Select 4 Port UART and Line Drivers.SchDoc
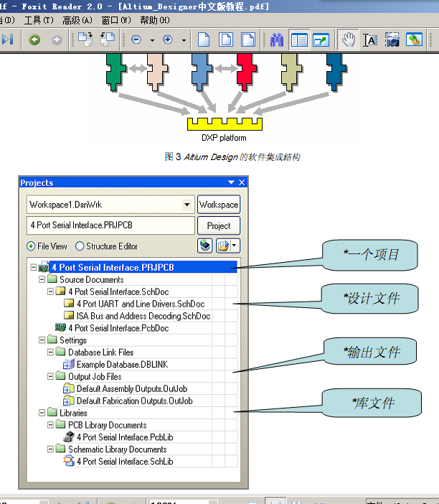 tap(141, 304)
